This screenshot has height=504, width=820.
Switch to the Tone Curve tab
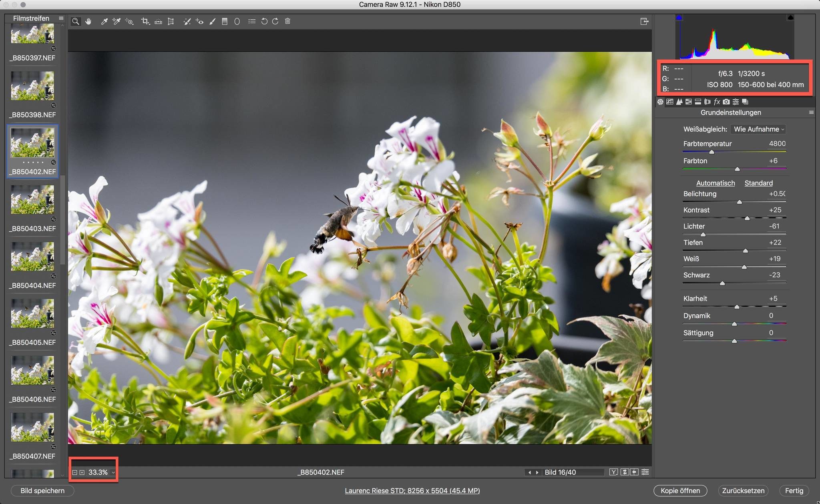[x=670, y=102]
